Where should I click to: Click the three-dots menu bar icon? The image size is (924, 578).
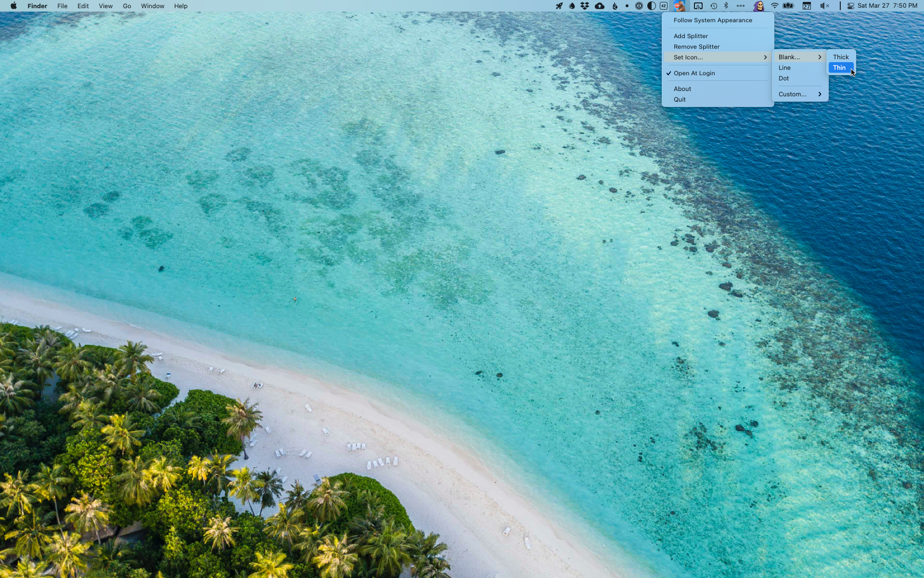click(741, 6)
